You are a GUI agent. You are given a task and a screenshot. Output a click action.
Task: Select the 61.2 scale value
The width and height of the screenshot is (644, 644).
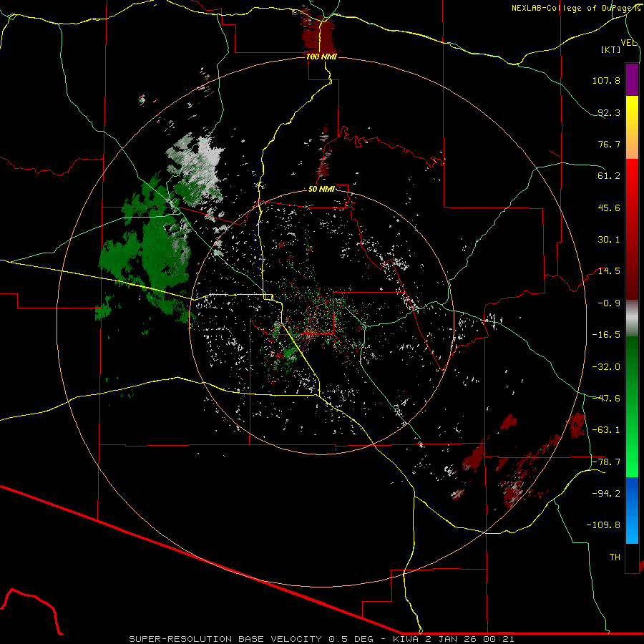[x=609, y=176]
